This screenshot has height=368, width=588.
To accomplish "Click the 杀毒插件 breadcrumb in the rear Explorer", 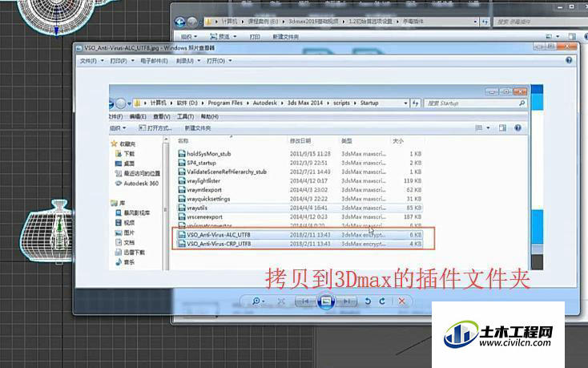I will coord(413,22).
